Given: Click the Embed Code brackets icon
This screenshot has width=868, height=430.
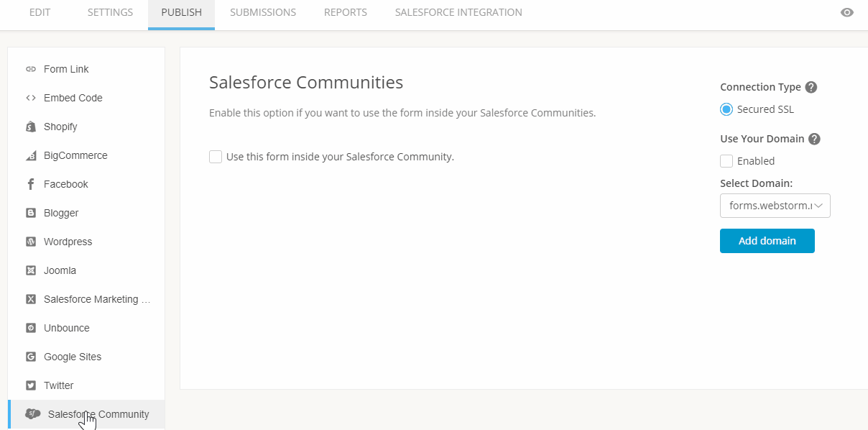Looking at the screenshot, I should 31,98.
